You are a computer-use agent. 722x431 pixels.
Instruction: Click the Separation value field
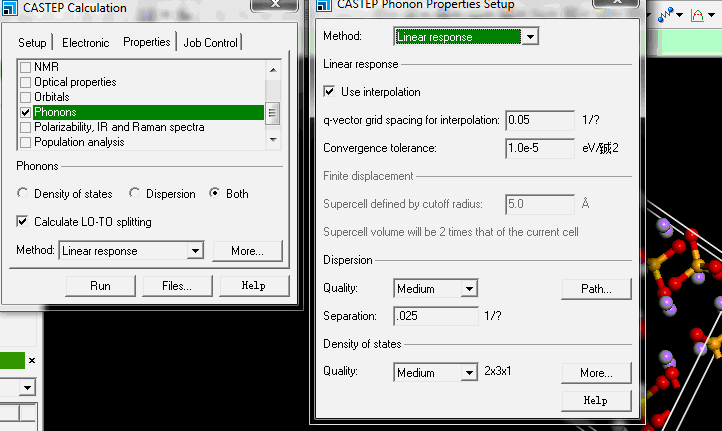coord(436,316)
